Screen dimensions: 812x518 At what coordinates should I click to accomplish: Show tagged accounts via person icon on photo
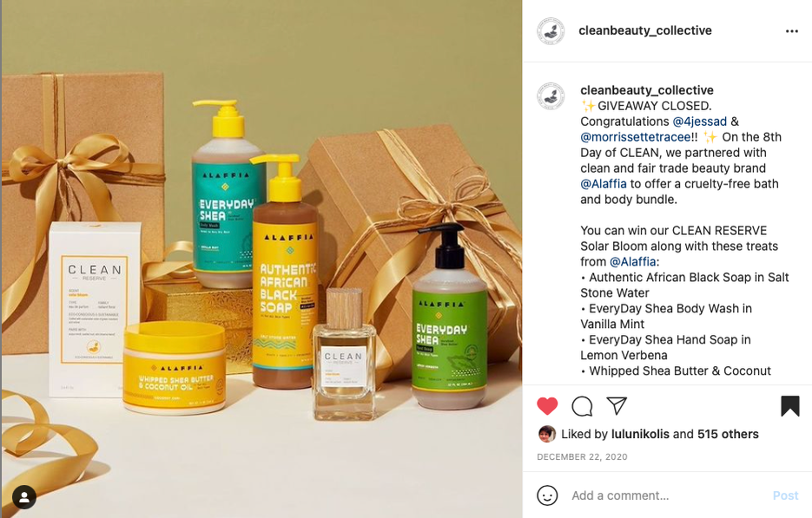coord(23,497)
